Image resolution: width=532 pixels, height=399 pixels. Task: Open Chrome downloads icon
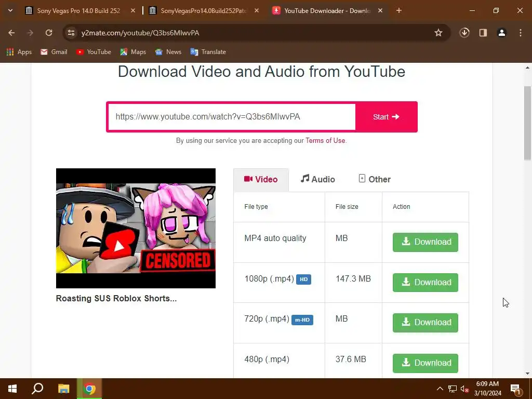coord(464,33)
